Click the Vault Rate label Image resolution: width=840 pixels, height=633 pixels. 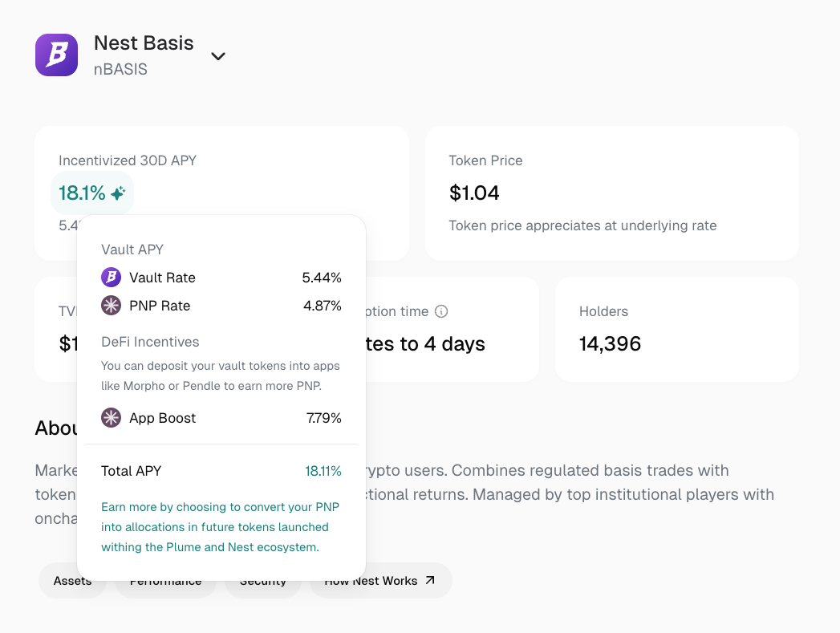tap(162, 278)
